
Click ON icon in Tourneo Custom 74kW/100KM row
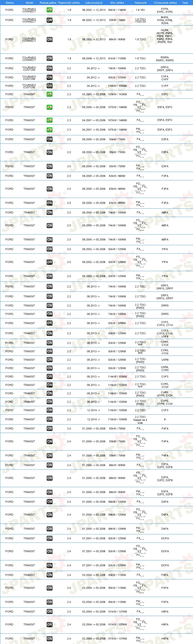[x=49, y=68]
